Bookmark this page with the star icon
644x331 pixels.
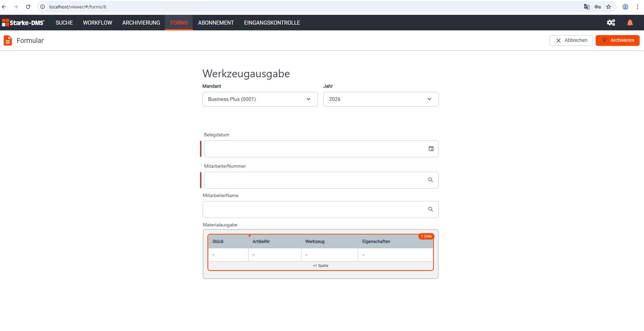tap(609, 7)
